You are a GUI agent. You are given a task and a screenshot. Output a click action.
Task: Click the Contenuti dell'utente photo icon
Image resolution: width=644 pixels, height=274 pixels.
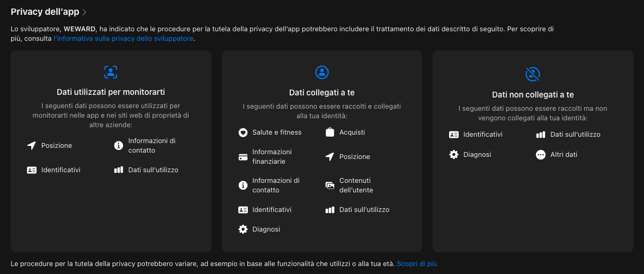[330, 185]
